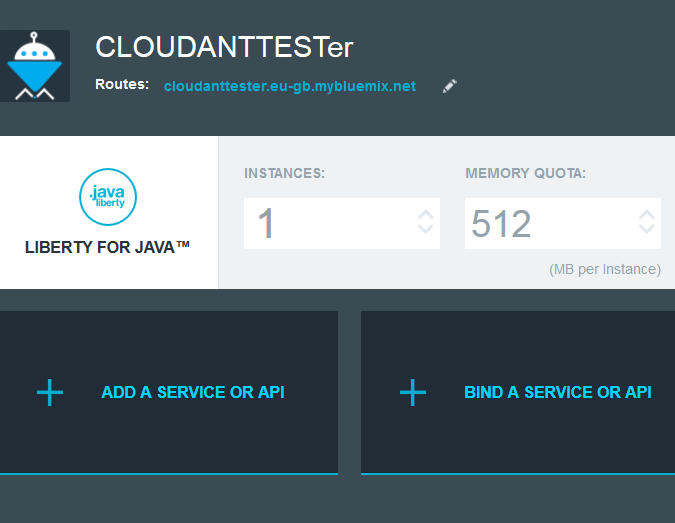
Task: Click the plus icon for Add a Service
Action: 50,392
